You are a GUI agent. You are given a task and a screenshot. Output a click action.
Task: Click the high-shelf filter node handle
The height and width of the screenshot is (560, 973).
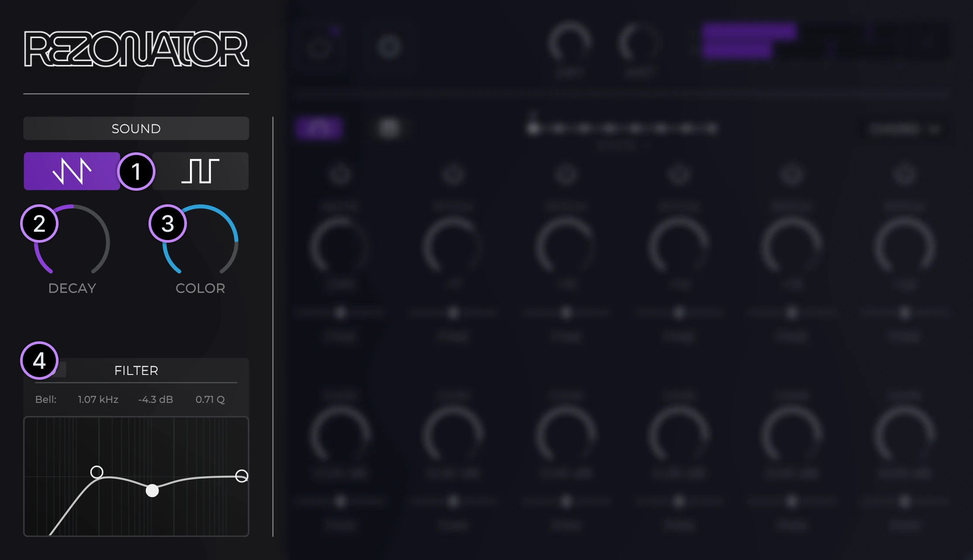241,475
